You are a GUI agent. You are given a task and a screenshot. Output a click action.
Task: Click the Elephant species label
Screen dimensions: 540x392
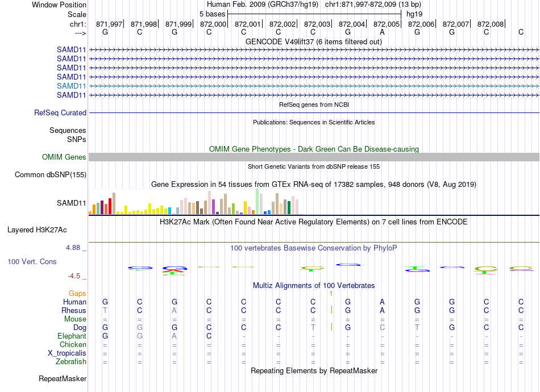72,336
